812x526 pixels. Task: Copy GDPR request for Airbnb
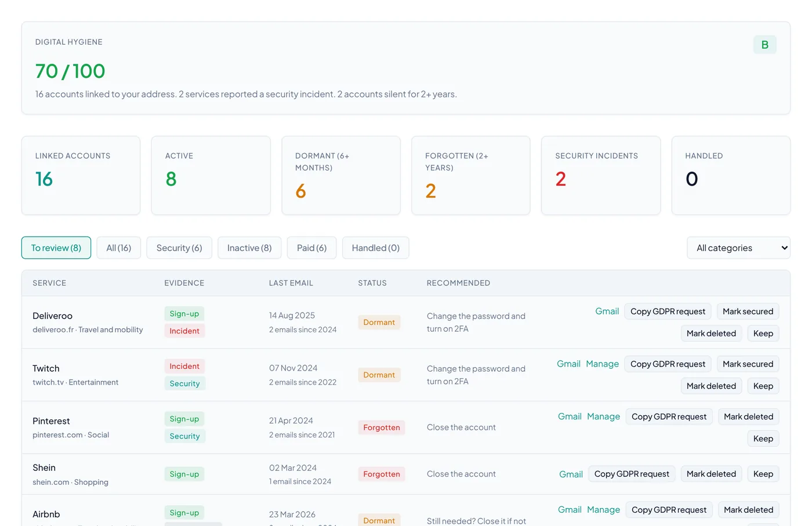(x=669, y=510)
